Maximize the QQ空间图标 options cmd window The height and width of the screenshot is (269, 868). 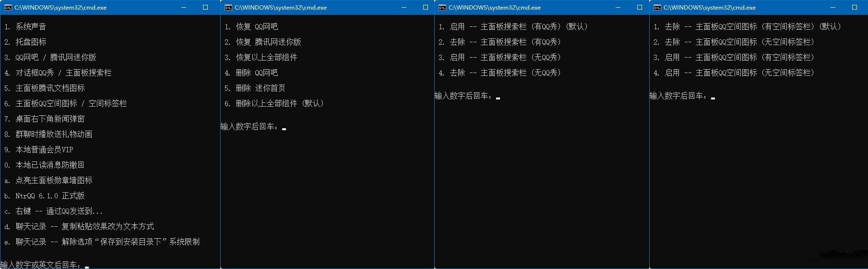854,8
